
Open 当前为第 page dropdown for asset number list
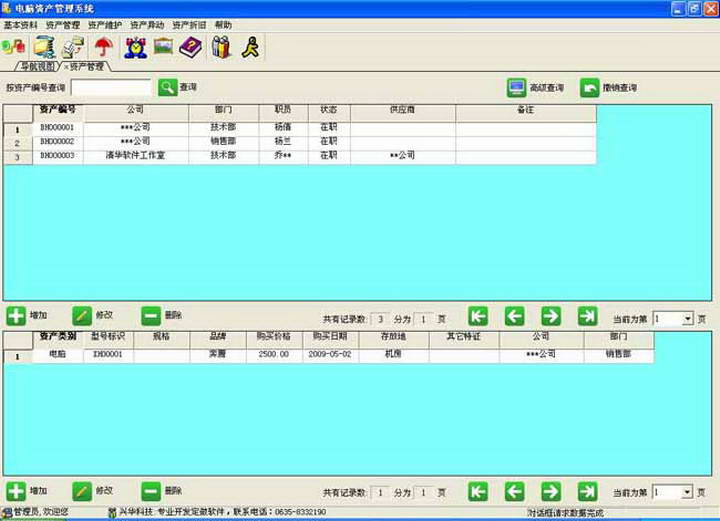click(x=687, y=319)
